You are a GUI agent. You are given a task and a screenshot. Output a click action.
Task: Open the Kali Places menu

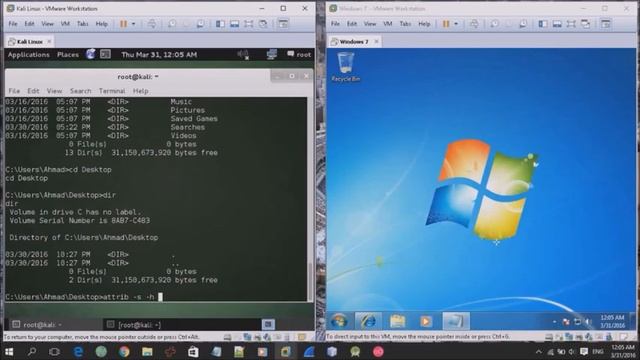[68, 55]
